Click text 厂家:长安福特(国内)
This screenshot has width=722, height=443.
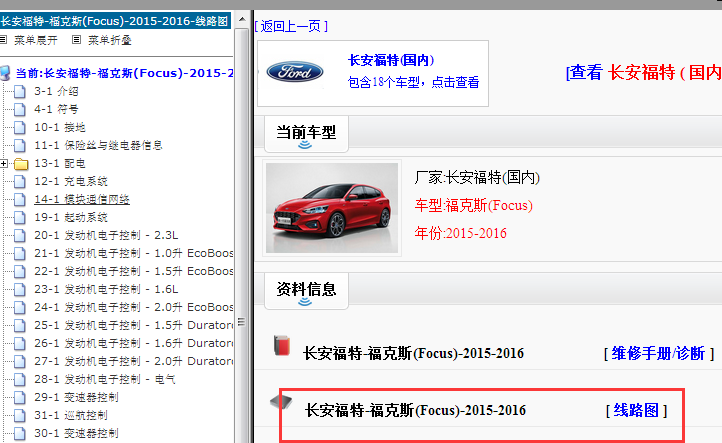(x=477, y=177)
